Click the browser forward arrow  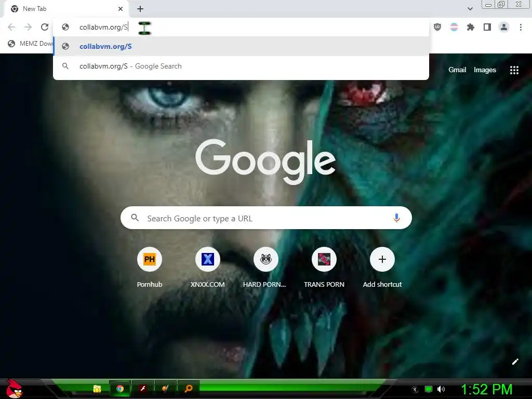28,27
